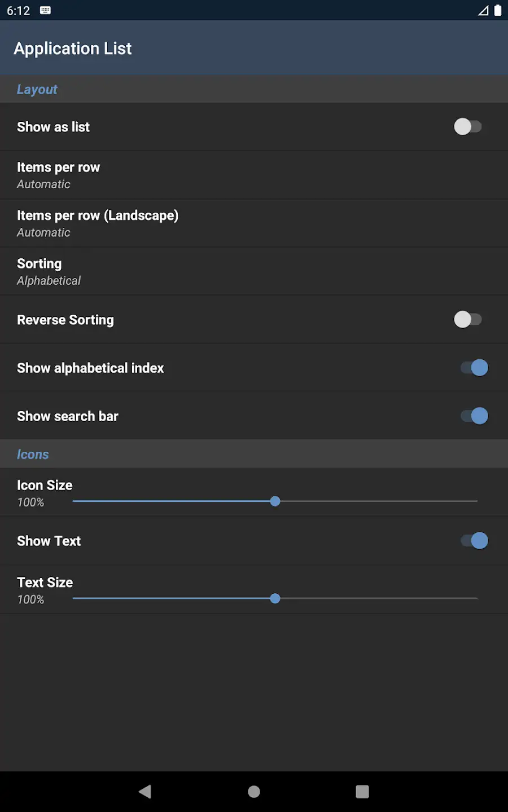
Task: Turn on Reverse Sorting switch
Action: [x=468, y=320]
